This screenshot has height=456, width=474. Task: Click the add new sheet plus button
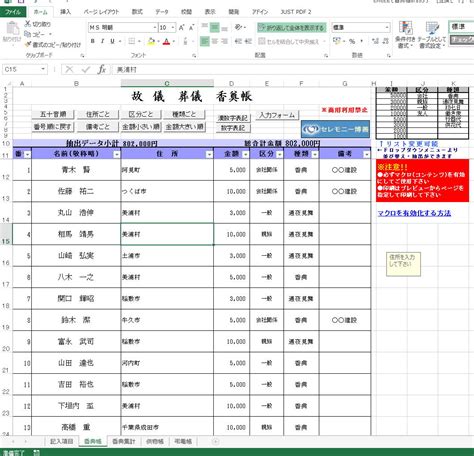pos(216,441)
